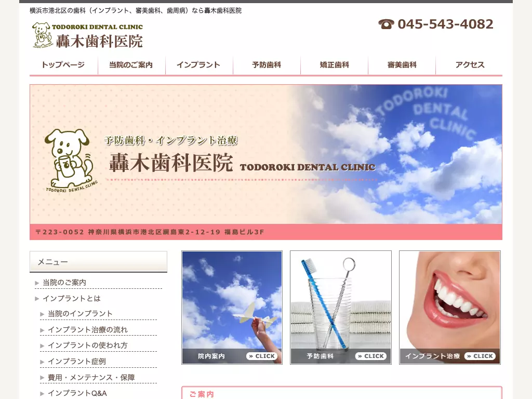Click the メニュー sidebar heading
The image size is (532, 399).
(98, 262)
